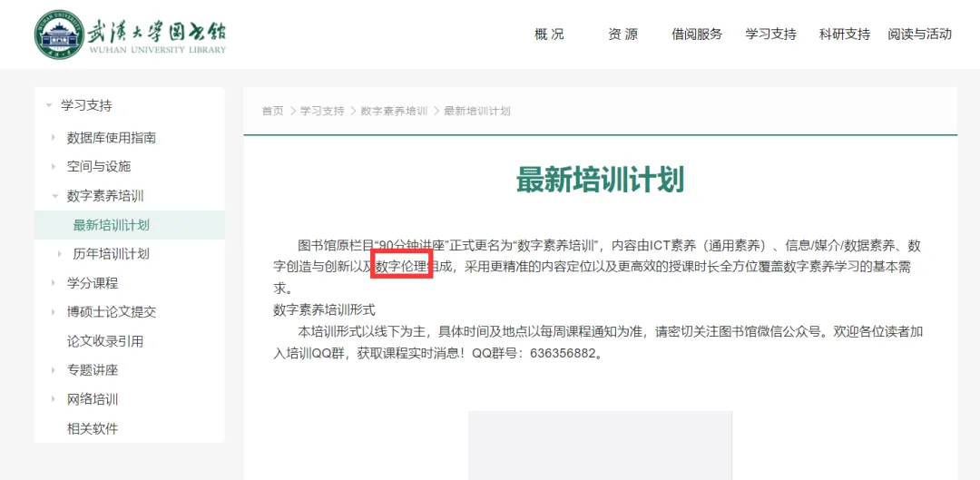Open the 科研支持 navigation item
Screen dimensions: 980x480
tap(844, 34)
